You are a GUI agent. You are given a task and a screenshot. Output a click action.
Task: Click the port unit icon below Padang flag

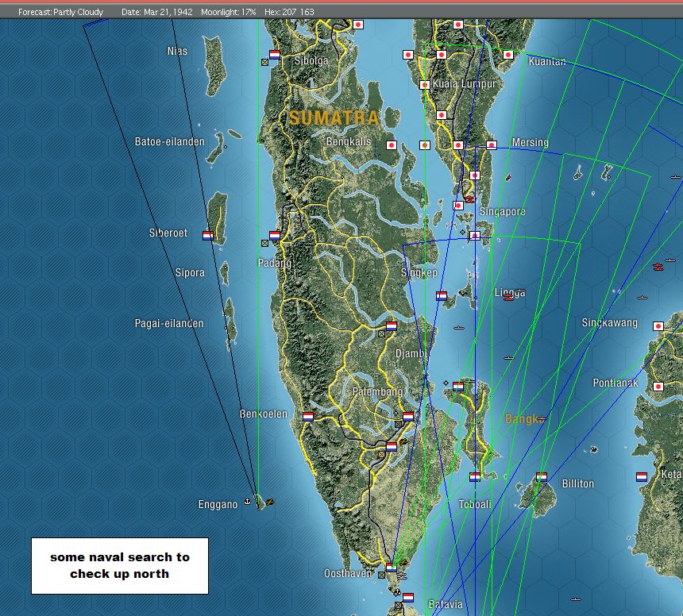[x=264, y=244]
